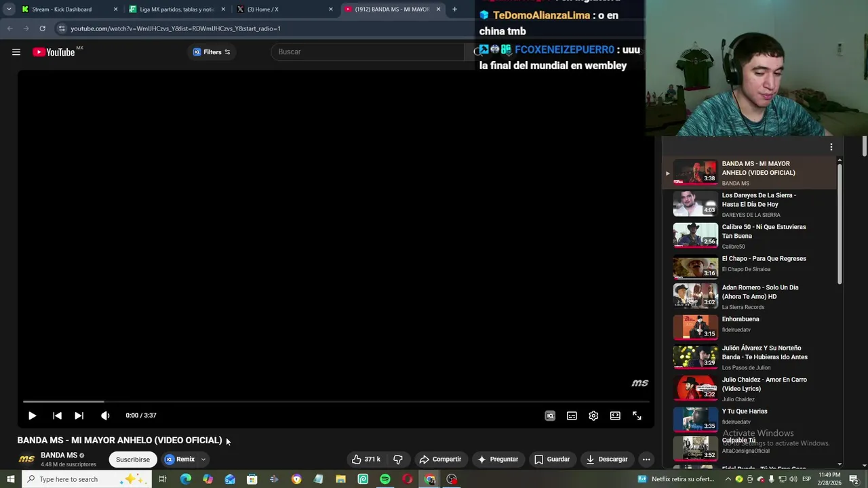Image resolution: width=868 pixels, height=488 pixels.
Task: Like the video with 371 k likes
Action: tap(366, 460)
